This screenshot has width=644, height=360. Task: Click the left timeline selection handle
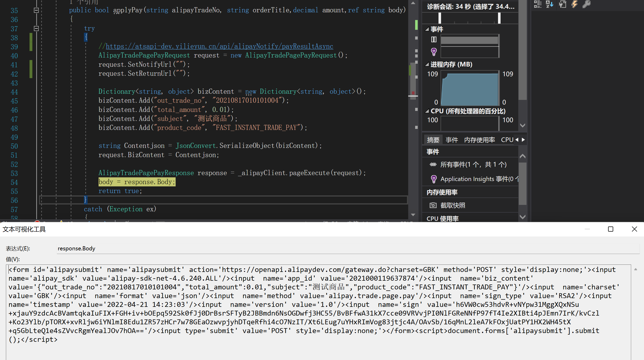coord(440,18)
